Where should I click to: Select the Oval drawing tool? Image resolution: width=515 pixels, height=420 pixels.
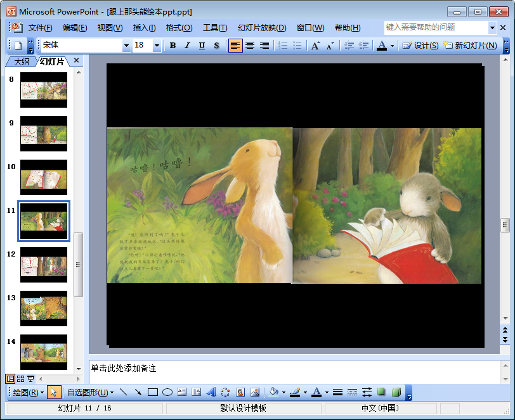point(167,392)
